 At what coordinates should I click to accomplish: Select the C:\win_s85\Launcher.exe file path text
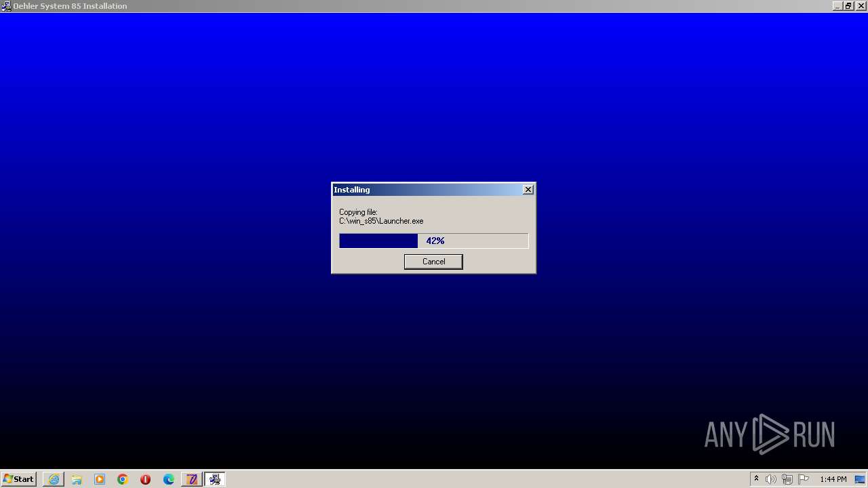tap(381, 221)
